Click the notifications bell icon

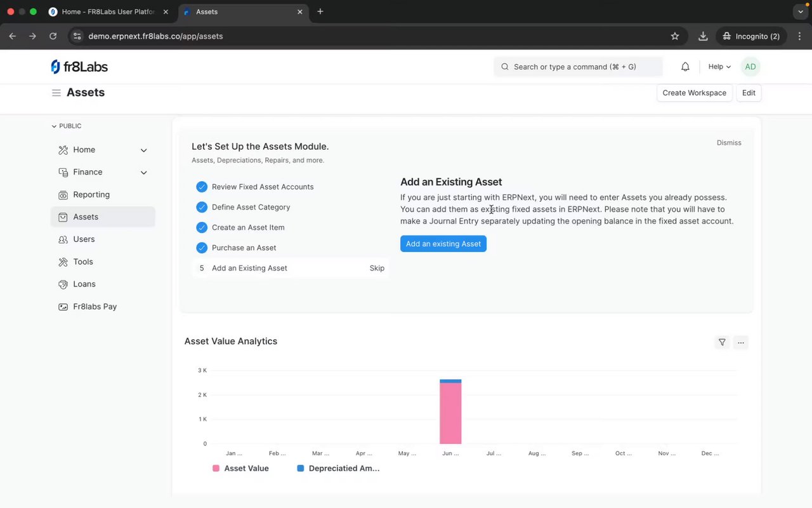pyautogui.click(x=685, y=67)
